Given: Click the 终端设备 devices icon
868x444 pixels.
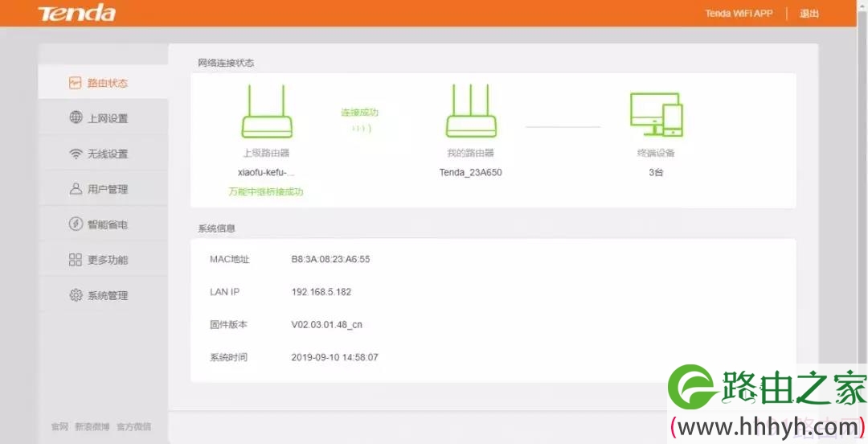Looking at the screenshot, I should point(657,114).
